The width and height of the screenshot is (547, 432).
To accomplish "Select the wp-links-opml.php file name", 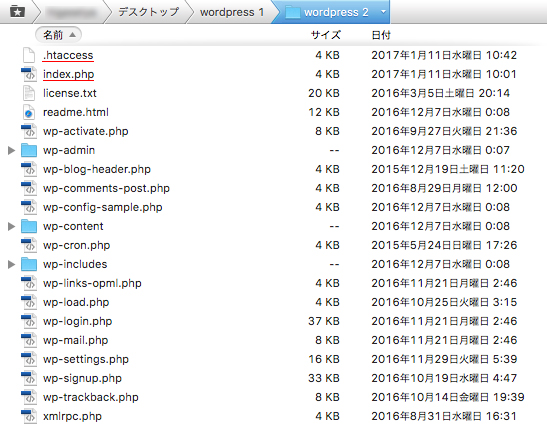I will pos(92,283).
